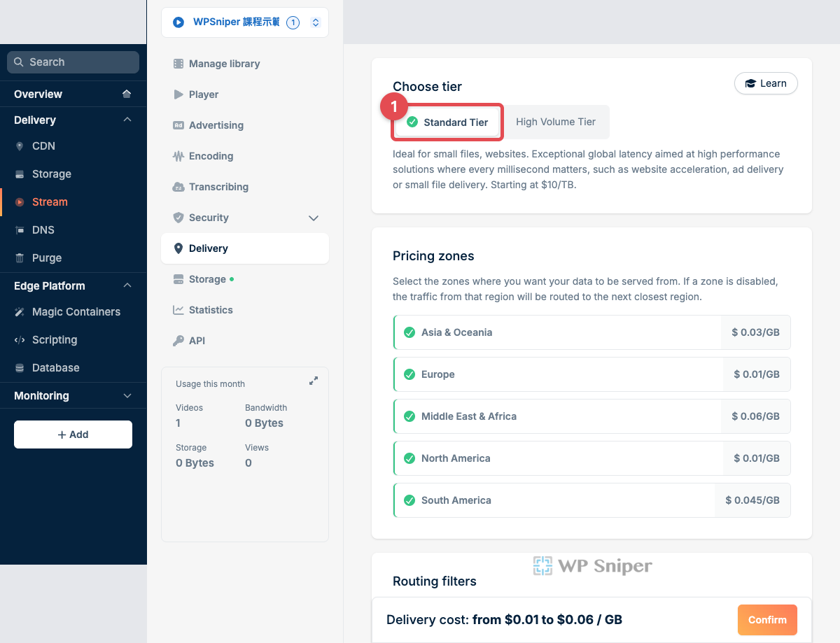Click the Manage library film icon
This screenshot has width=840, height=643.
click(178, 64)
